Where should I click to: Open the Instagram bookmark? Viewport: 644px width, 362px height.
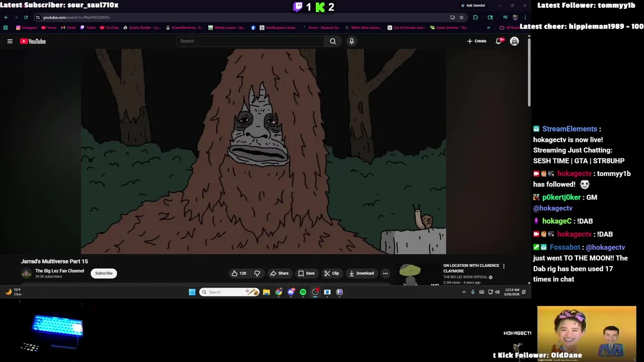click(x=27, y=28)
